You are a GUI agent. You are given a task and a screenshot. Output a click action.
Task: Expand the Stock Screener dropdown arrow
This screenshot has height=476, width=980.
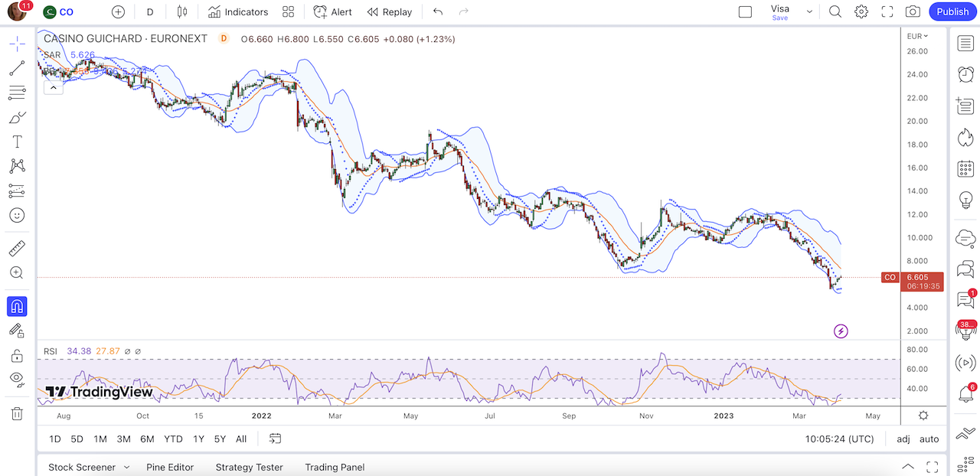tap(126, 467)
